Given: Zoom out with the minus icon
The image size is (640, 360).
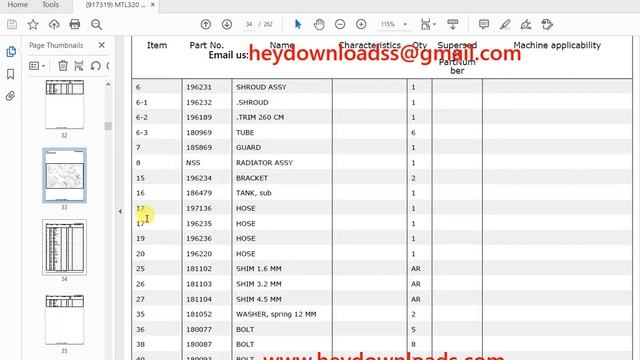Looking at the screenshot, I should [340, 24].
